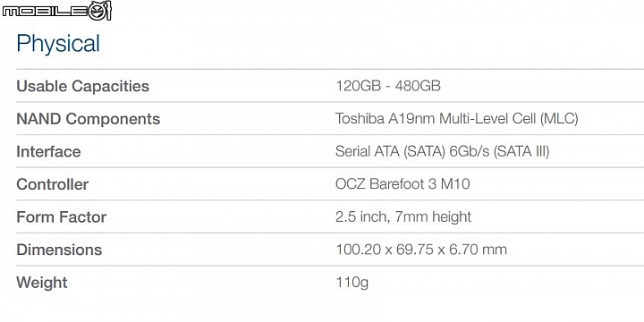The width and height of the screenshot is (644, 322).
Task: Select the Usable Capacities label
Action: tap(83, 86)
